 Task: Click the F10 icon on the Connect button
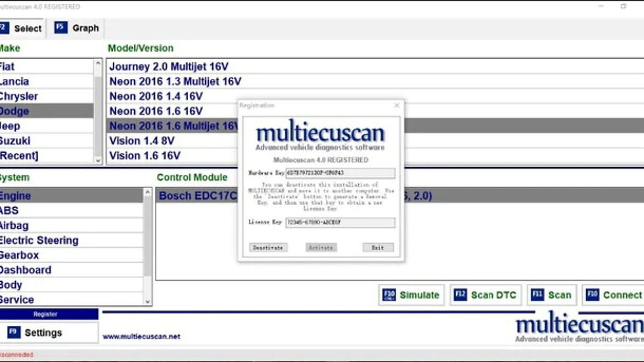(x=592, y=294)
